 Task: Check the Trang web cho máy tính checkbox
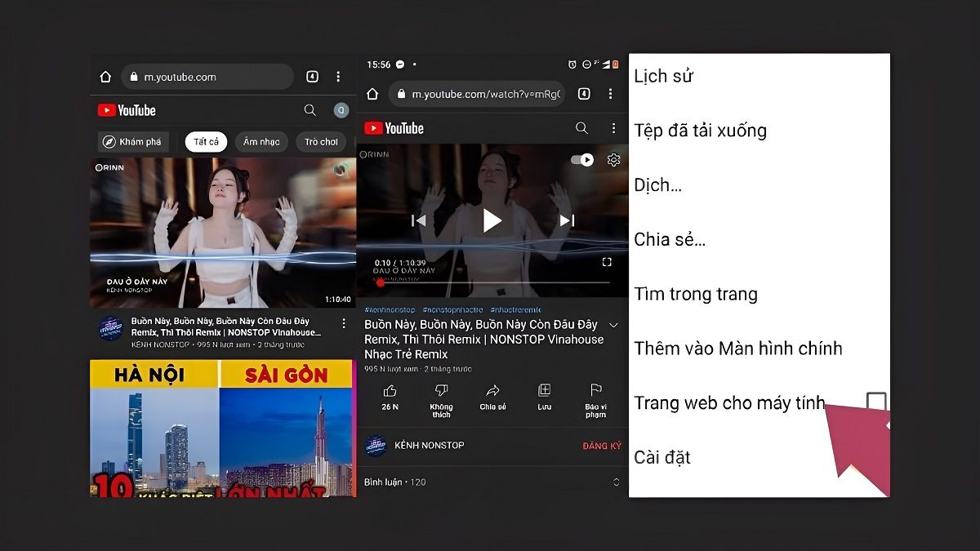point(875,402)
